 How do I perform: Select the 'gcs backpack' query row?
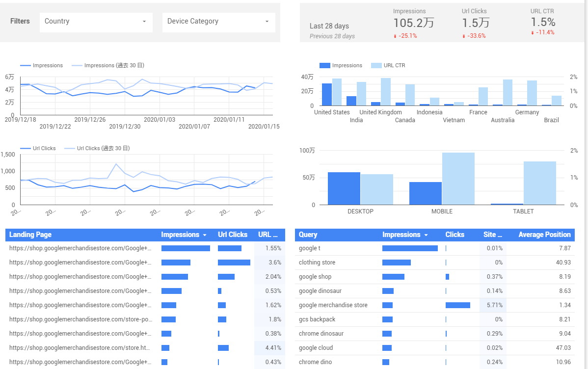[x=435, y=319]
